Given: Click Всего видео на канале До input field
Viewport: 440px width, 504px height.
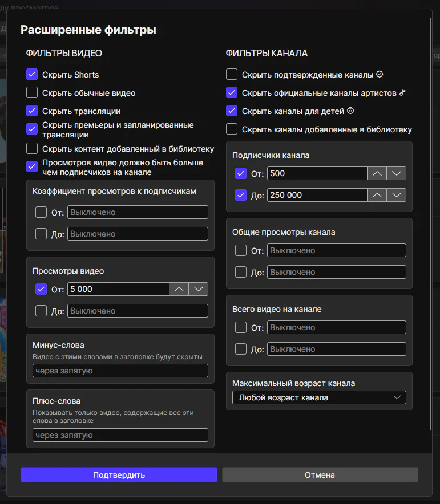Looking at the screenshot, I should pos(337,349).
